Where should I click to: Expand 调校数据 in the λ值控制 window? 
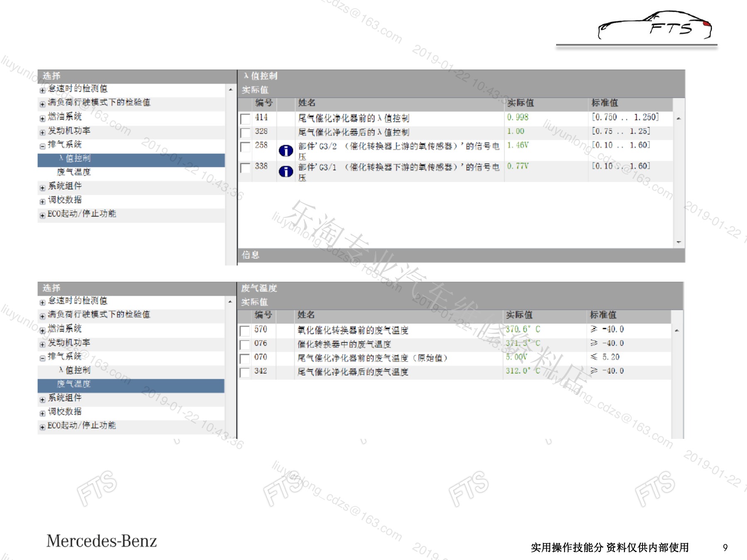pyautogui.click(x=42, y=202)
